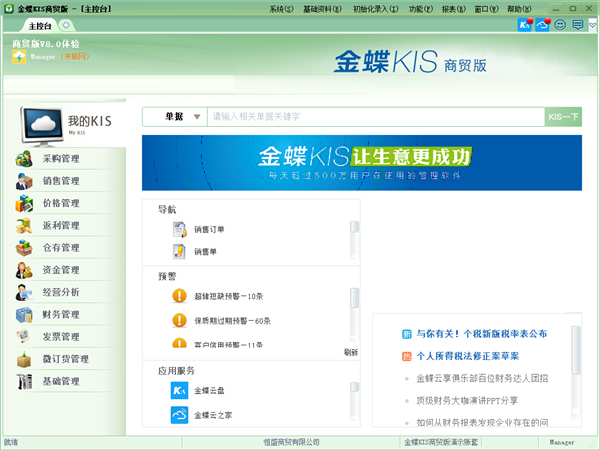Open 经营分析 analysis icon
The image size is (600, 450).
tap(24, 292)
